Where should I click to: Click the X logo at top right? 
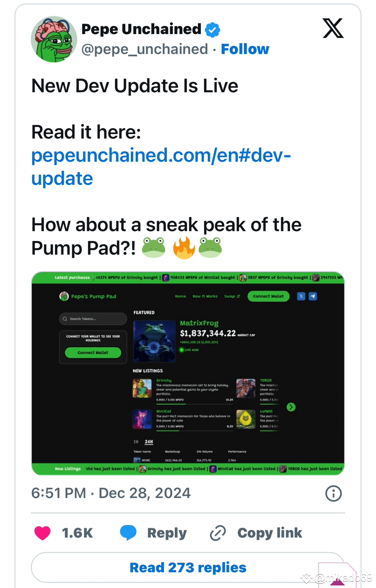pyautogui.click(x=333, y=28)
